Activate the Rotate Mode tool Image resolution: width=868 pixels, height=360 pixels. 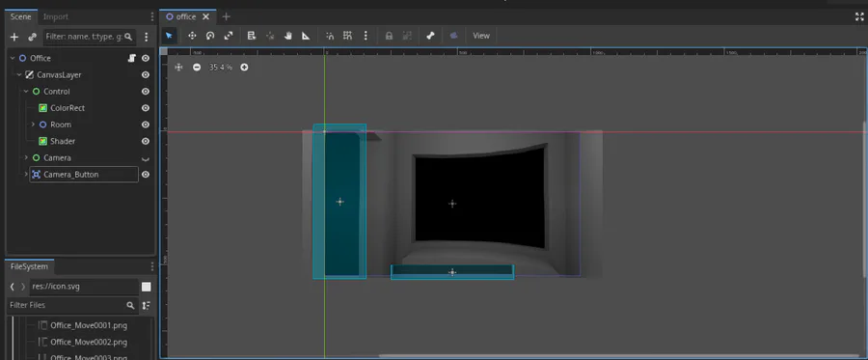(x=210, y=36)
